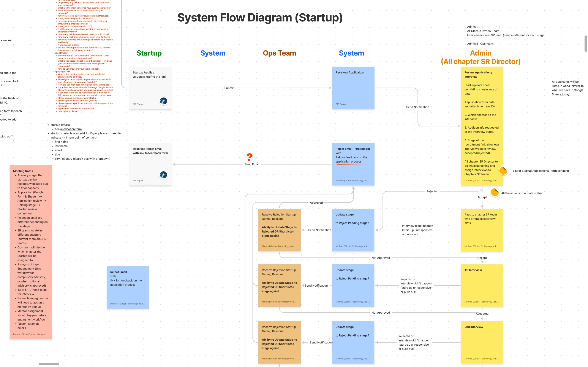Click List of Startup Applications (retrieve table) text

click(541, 171)
